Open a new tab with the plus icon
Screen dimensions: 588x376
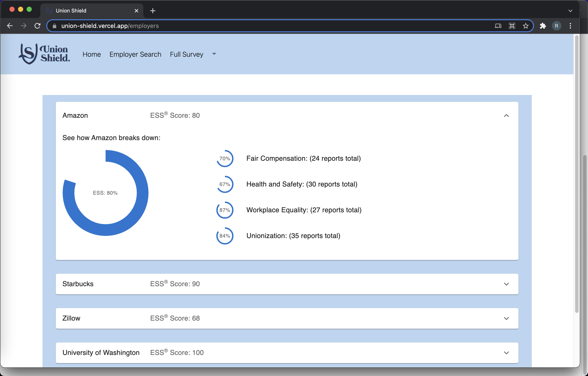click(x=153, y=11)
